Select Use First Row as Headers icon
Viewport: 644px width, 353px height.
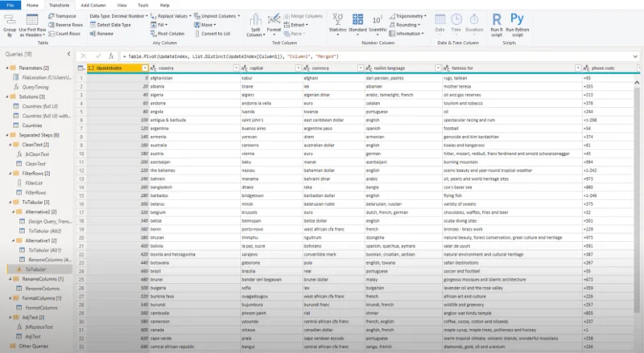click(x=32, y=20)
